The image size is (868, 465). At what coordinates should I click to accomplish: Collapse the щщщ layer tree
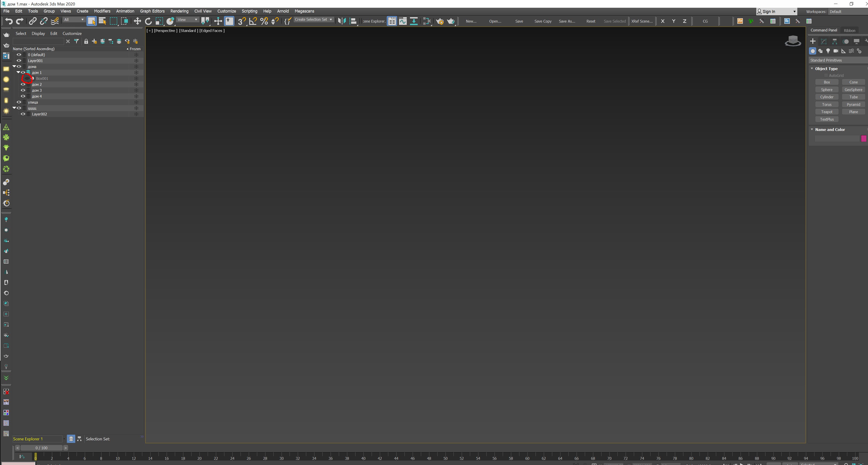click(x=14, y=108)
